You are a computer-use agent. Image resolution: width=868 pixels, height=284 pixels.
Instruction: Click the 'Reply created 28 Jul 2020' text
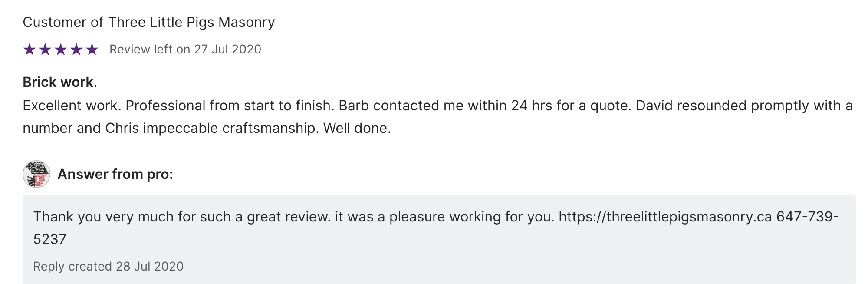pyautogui.click(x=108, y=266)
